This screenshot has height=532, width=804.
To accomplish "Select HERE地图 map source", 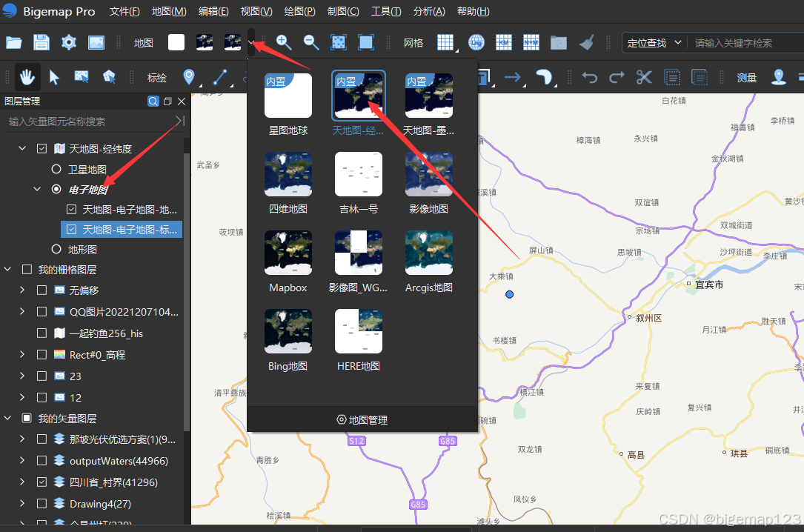I will tap(359, 340).
